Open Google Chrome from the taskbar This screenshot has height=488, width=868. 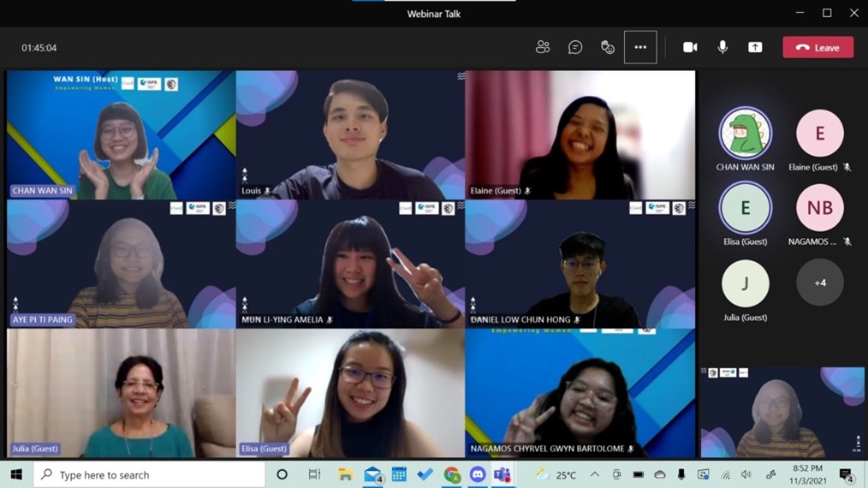(x=452, y=474)
